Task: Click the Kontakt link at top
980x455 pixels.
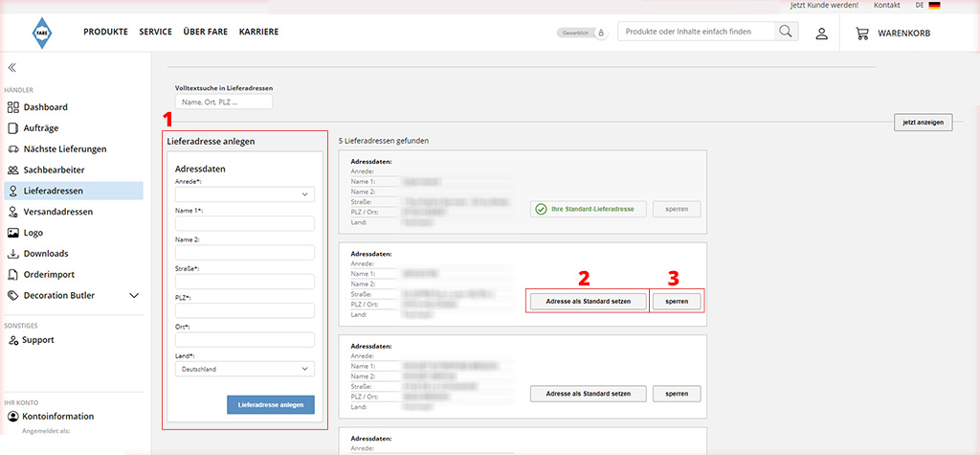Action: pyautogui.click(x=886, y=6)
